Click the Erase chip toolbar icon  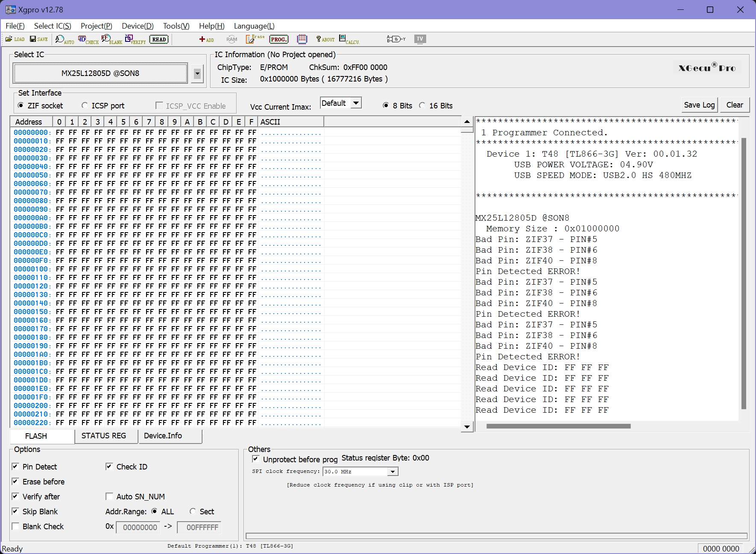pyautogui.click(x=255, y=39)
